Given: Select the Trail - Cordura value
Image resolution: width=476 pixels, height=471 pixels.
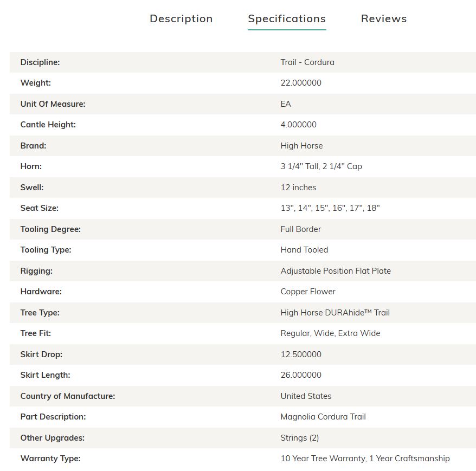Looking at the screenshot, I should click(307, 62).
